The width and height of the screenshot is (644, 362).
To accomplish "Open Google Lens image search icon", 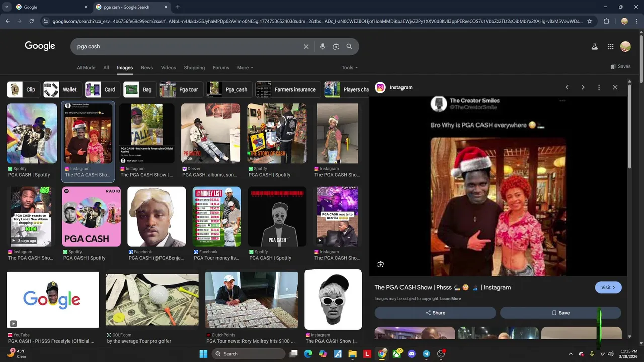I will coord(336,46).
